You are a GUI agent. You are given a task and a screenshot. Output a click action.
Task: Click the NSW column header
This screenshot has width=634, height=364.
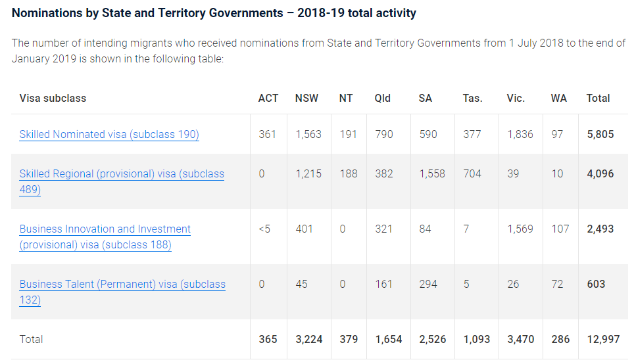pos(306,99)
